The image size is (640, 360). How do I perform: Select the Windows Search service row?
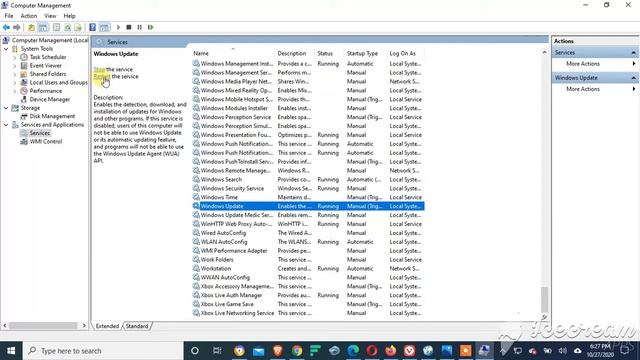point(308,180)
